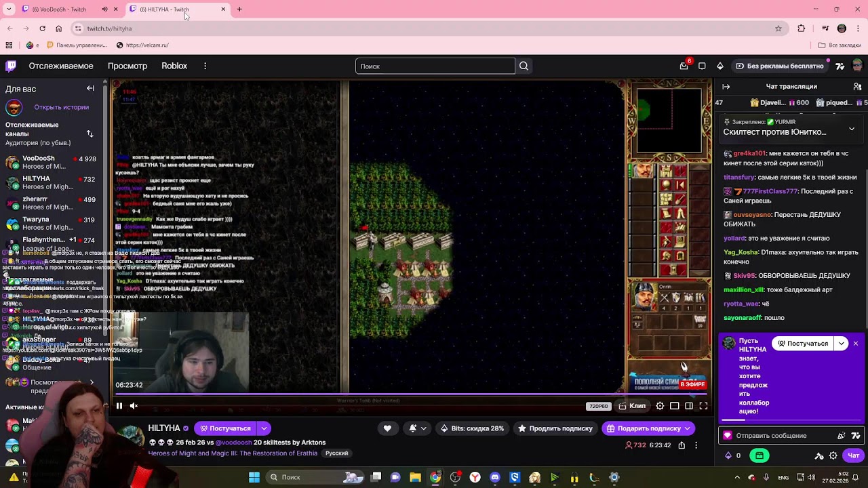Open the moderation hammer icon below chat
Image resolution: width=868 pixels, height=488 pixels.
click(x=819, y=455)
